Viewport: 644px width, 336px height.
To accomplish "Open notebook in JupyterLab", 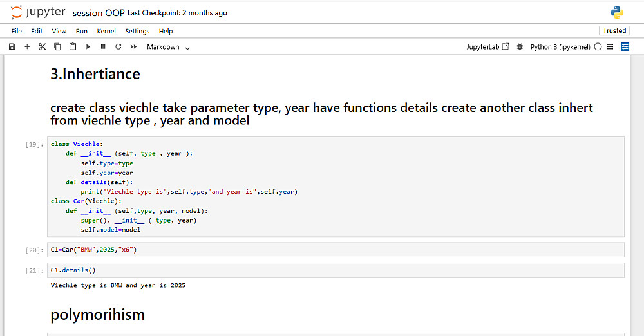I will coord(488,47).
